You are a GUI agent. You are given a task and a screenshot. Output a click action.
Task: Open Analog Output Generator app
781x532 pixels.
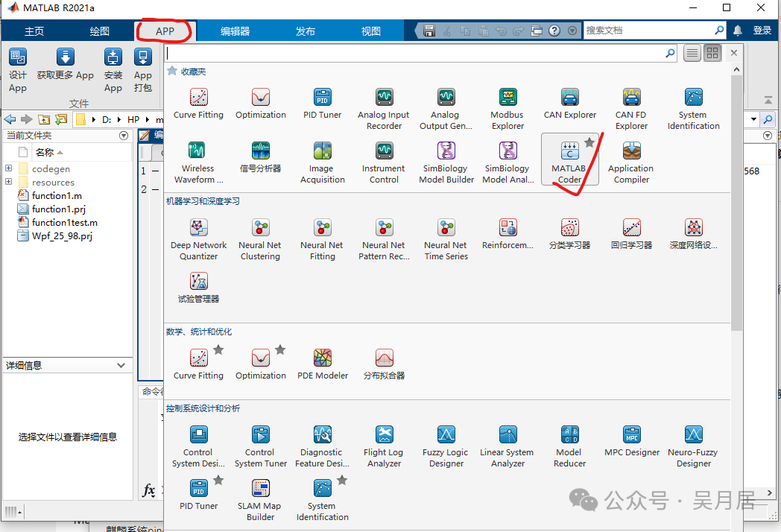click(446, 109)
